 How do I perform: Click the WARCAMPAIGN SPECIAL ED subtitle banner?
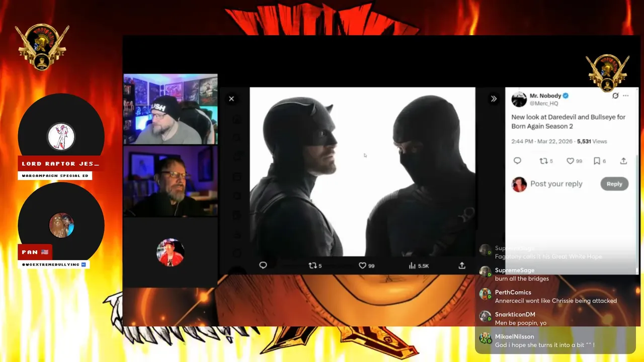(55, 175)
